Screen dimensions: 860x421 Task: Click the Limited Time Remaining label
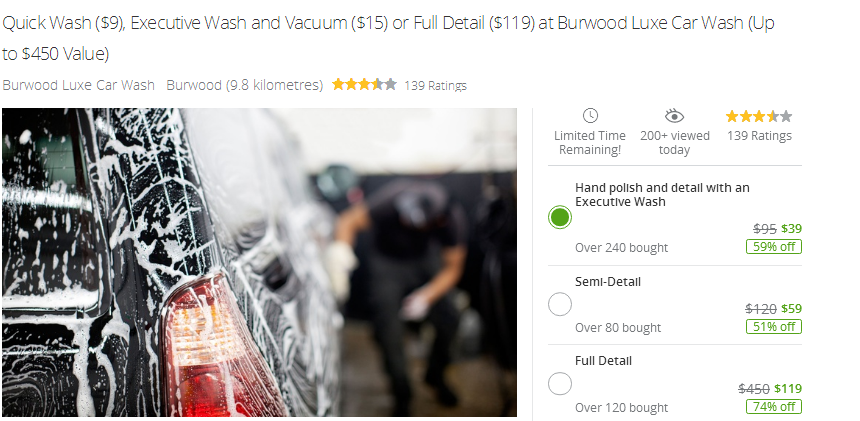[590, 143]
